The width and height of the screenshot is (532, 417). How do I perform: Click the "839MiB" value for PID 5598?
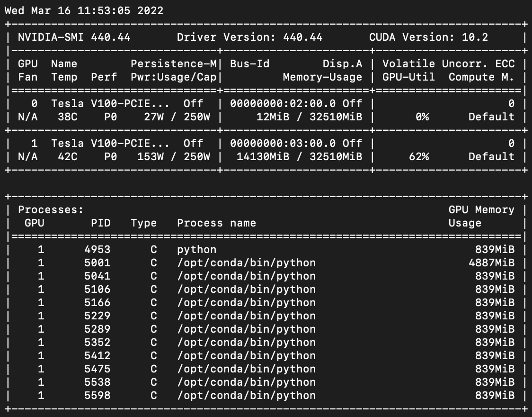point(495,395)
